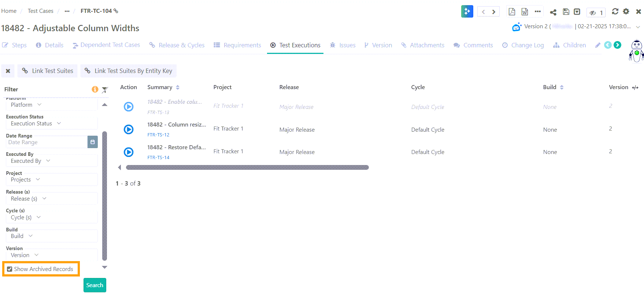The image size is (644, 293).
Task: Click the save floppy disk icon
Action: pos(566,12)
